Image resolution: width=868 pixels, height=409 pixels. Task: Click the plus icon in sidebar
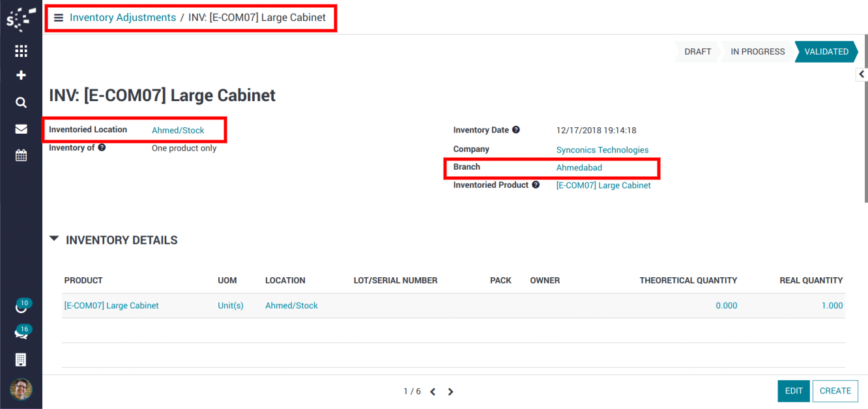tap(21, 76)
